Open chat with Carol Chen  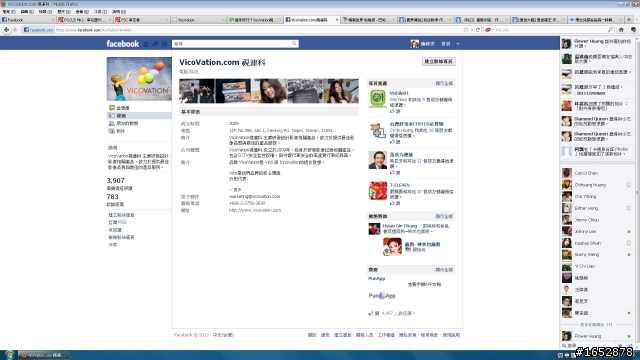click(x=598, y=173)
